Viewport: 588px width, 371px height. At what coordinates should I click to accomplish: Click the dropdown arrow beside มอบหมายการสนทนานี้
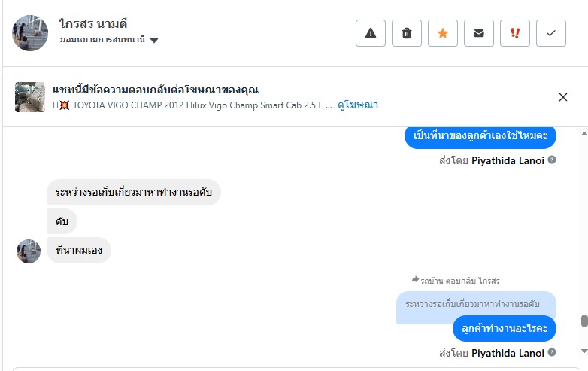[154, 41]
